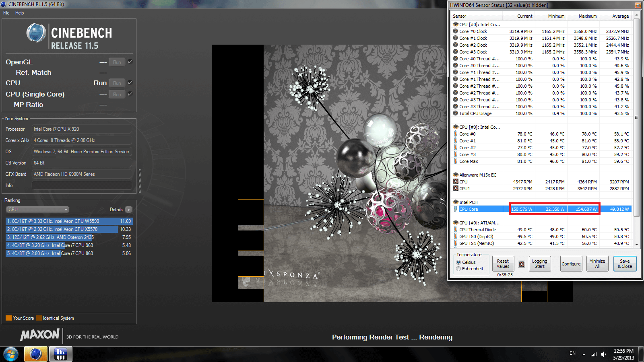Click the Reset Values button

pyautogui.click(x=503, y=264)
